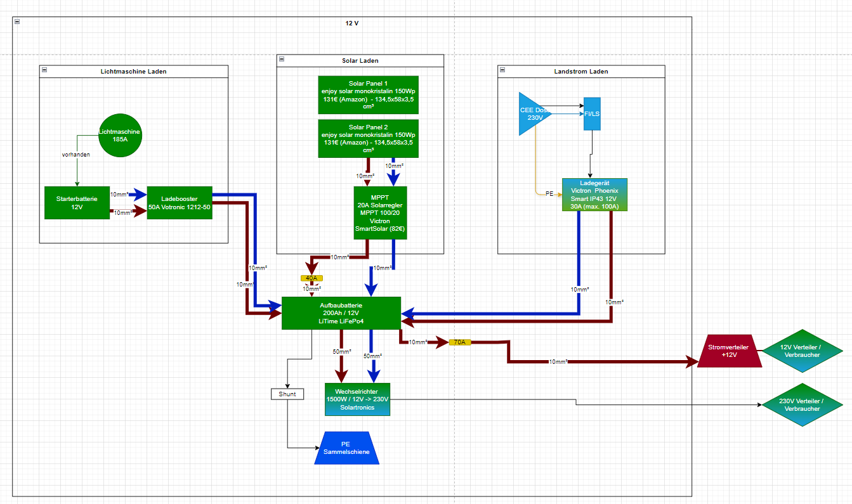This screenshot has width=852, height=504.
Task: Select the Solar Panel 1 block
Action: pyautogui.click(x=368, y=95)
